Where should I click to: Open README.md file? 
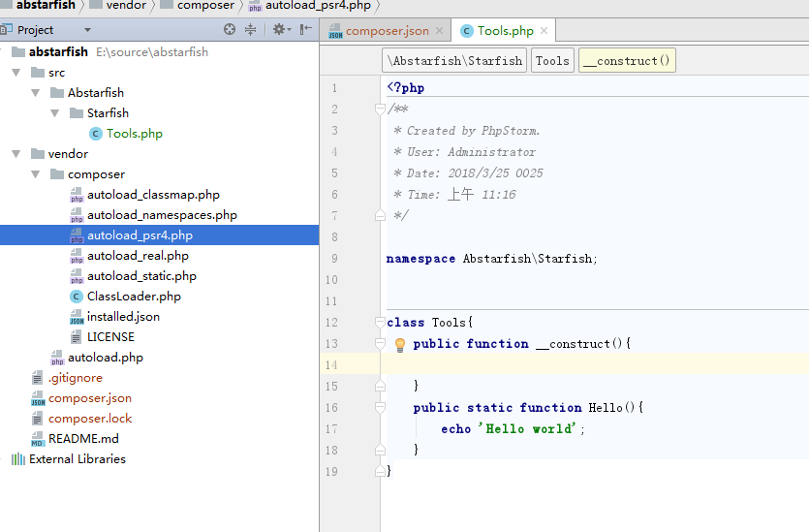point(83,439)
